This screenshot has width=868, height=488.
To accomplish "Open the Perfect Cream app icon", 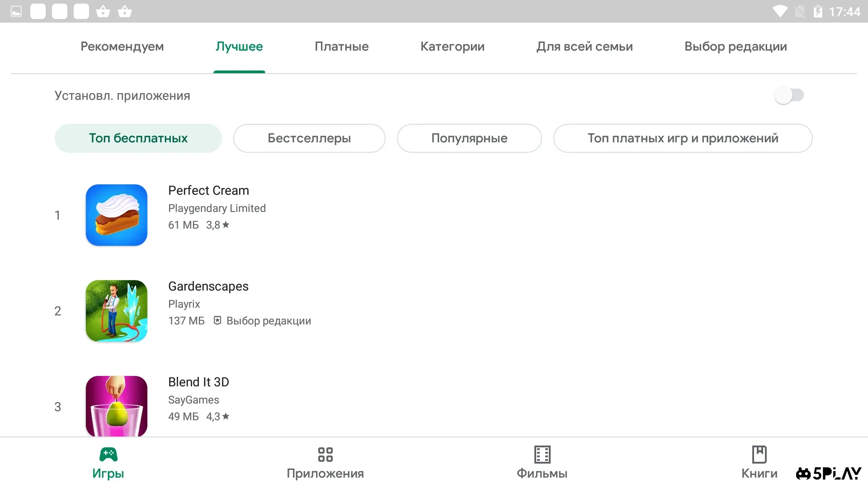I will (x=117, y=215).
